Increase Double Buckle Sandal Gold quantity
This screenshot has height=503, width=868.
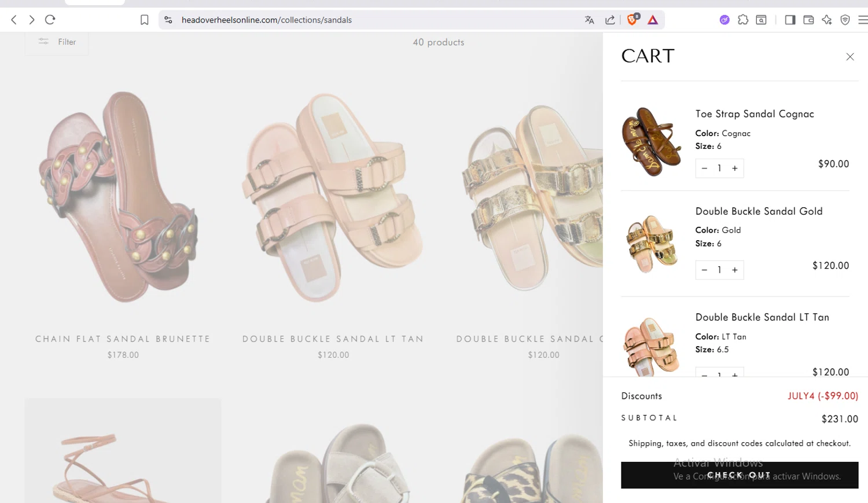[735, 270]
